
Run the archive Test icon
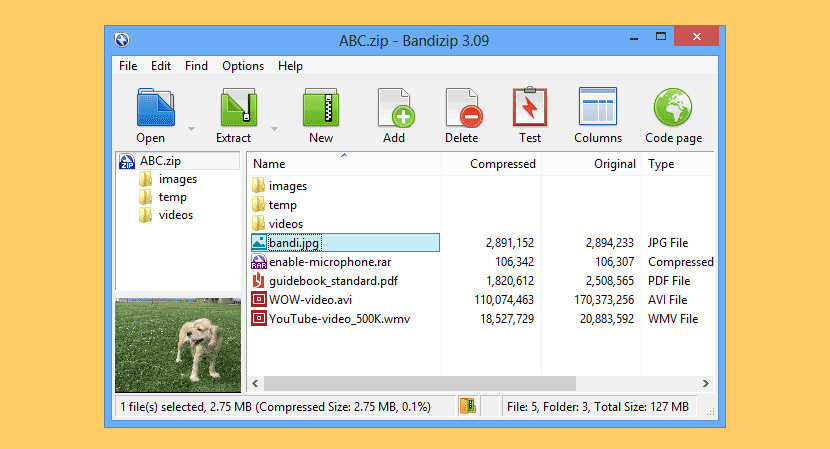[529, 108]
